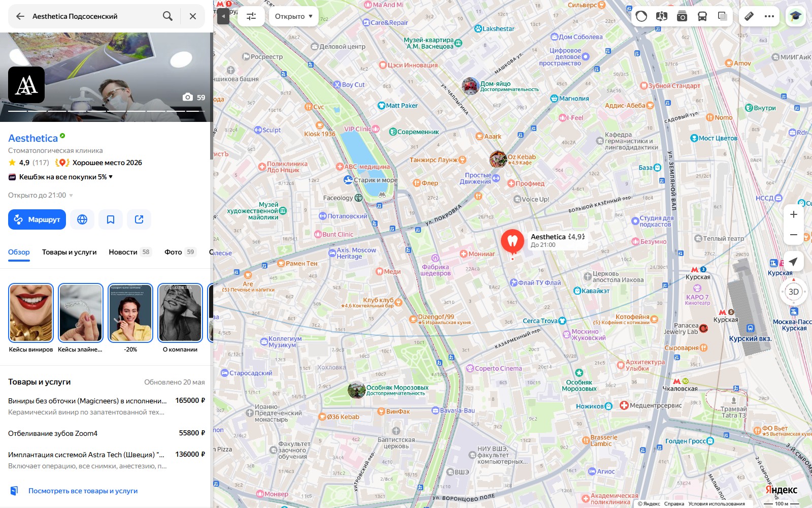Toggle the photos layer camera icon
The image size is (812, 508).
[682, 16]
